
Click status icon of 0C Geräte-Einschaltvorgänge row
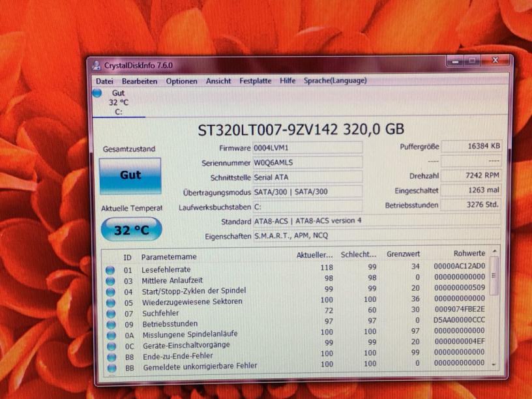click(111, 346)
